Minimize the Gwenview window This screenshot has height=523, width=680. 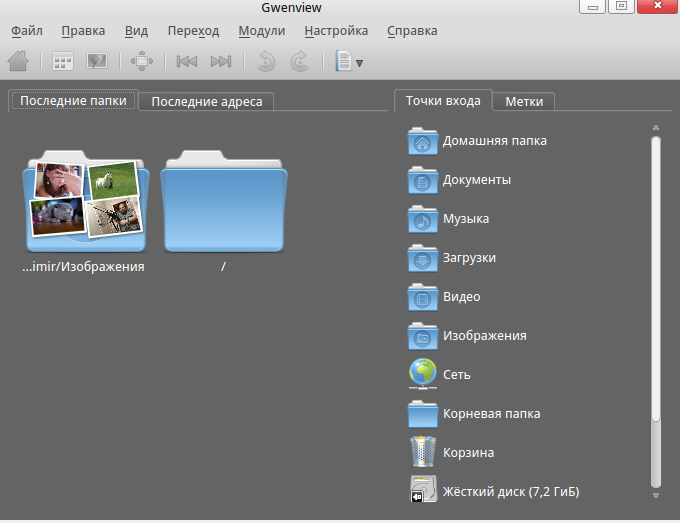(x=592, y=7)
